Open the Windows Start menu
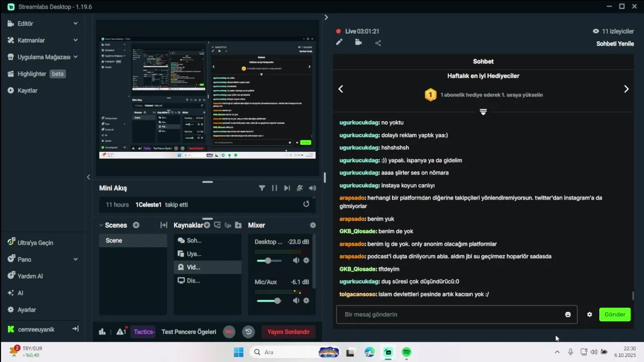Viewport: 644px width, 362px height. pyautogui.click(x=238, y=352)
